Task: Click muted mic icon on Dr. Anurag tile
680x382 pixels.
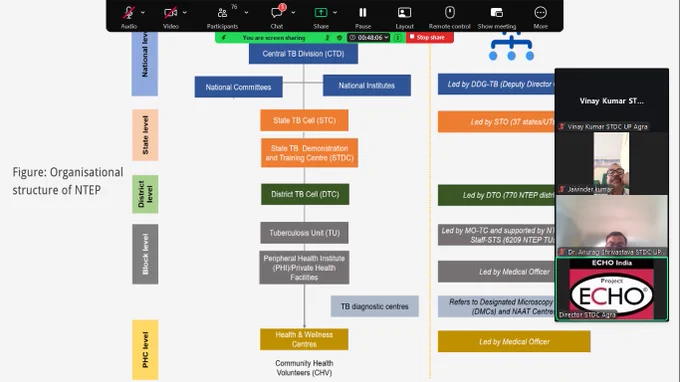Action: click(x=562, y=252)
